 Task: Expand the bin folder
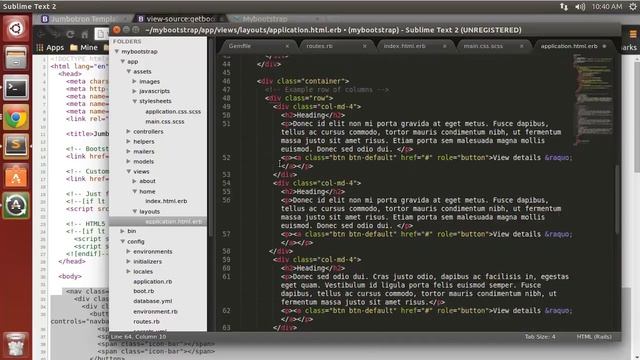click(122, 231)
